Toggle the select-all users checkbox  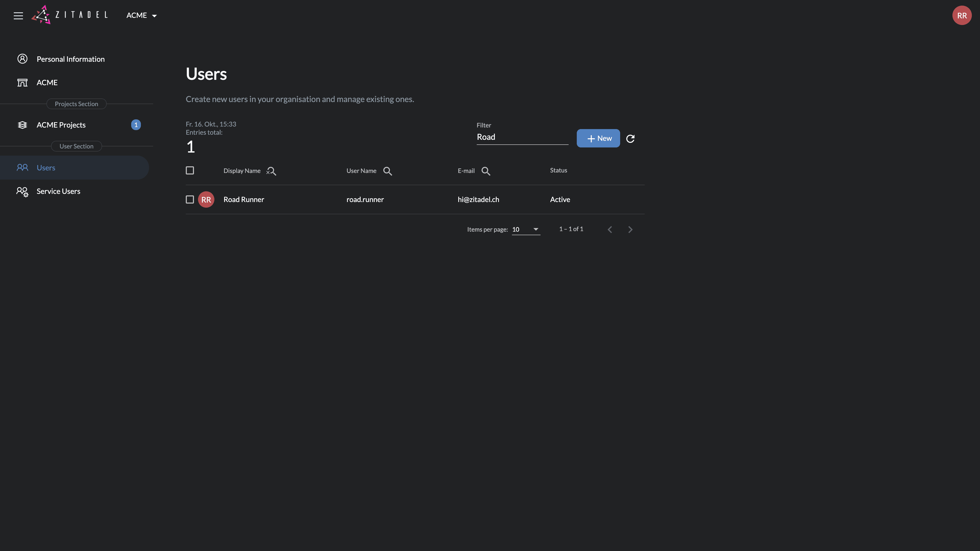tap(190, 170)
